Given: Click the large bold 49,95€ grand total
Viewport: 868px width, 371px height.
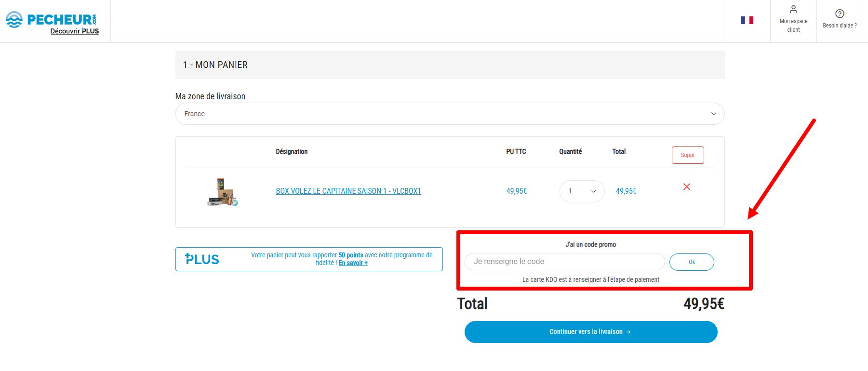Looking at the screenshot, I should click(x=704, y=304).
